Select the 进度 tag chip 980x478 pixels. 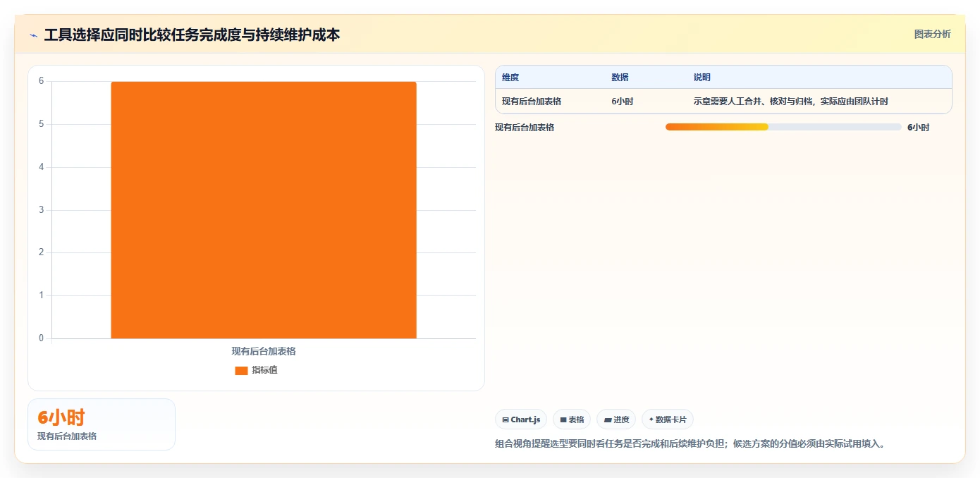click(616, 419)
